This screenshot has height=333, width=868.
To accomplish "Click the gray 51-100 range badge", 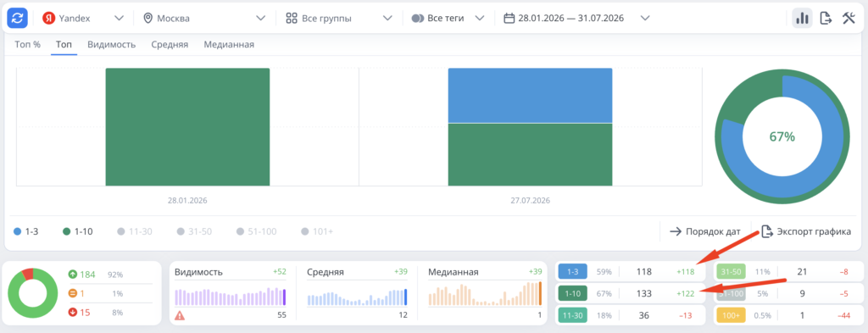I will (x=731, y=293).
